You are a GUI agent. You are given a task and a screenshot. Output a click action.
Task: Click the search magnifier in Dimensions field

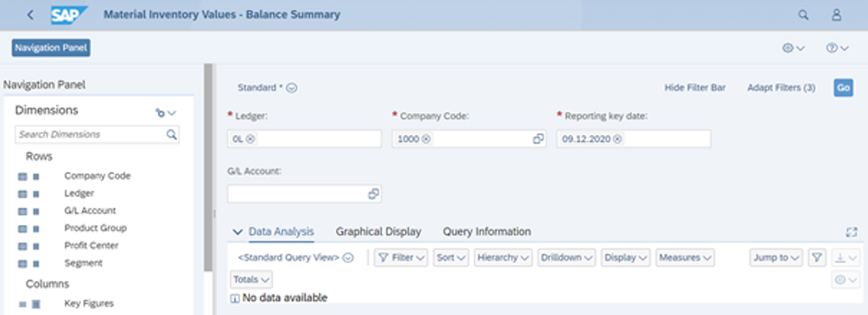coord(172,134)
